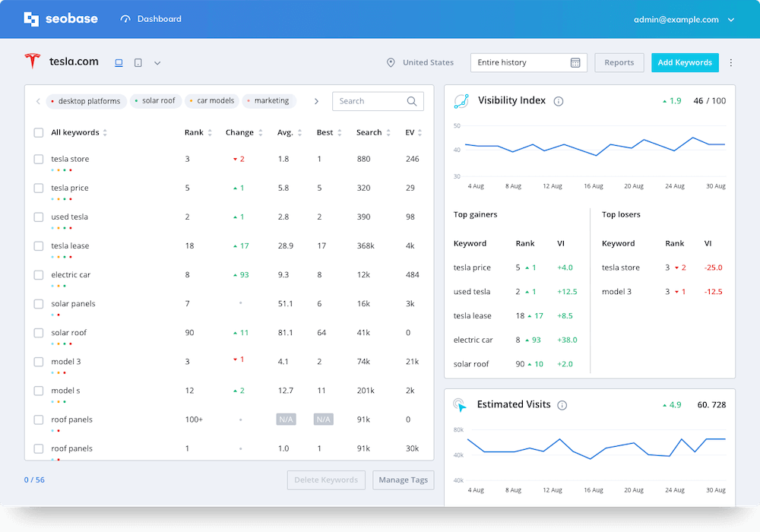Open the Dashboard gauge icon

(x=125, y=19)
